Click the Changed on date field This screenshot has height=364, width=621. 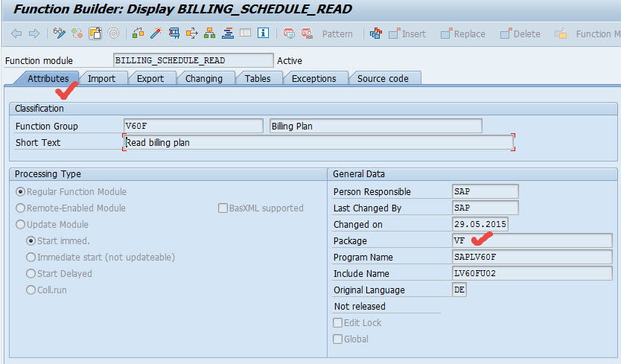[x=480, y=224]
